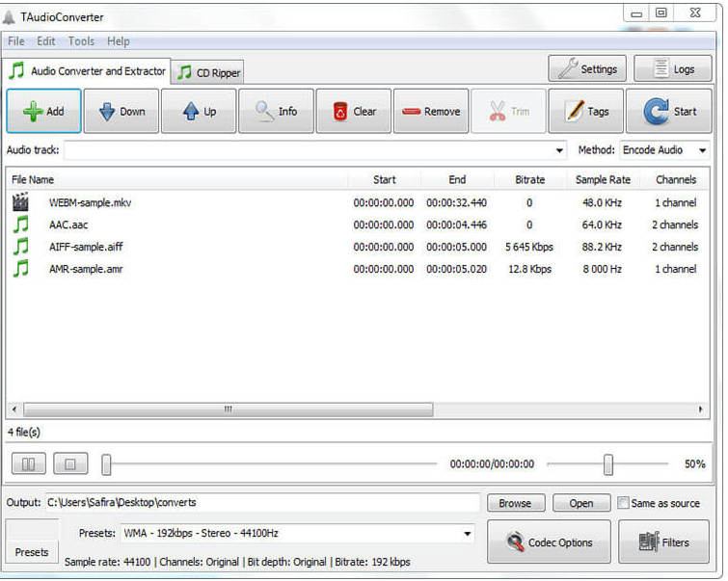
Task: Clear the file list
Action: 354,112
